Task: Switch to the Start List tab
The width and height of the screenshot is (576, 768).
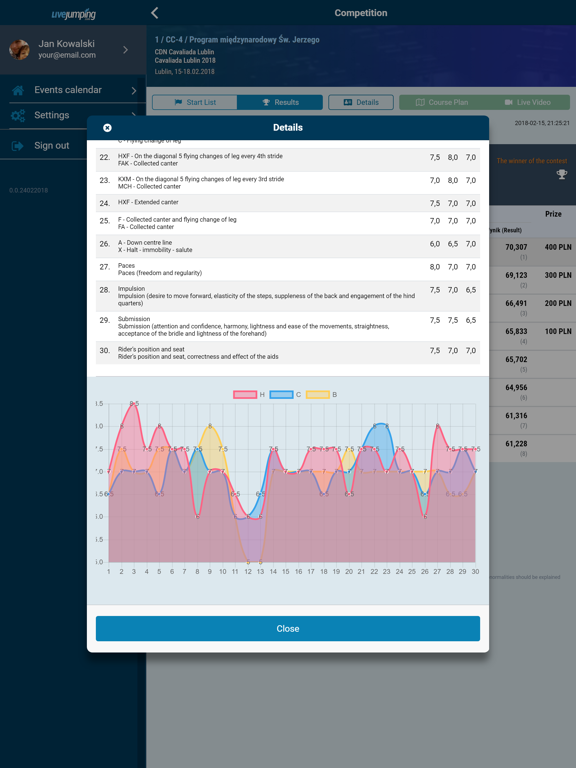Action: pos(194,102)
